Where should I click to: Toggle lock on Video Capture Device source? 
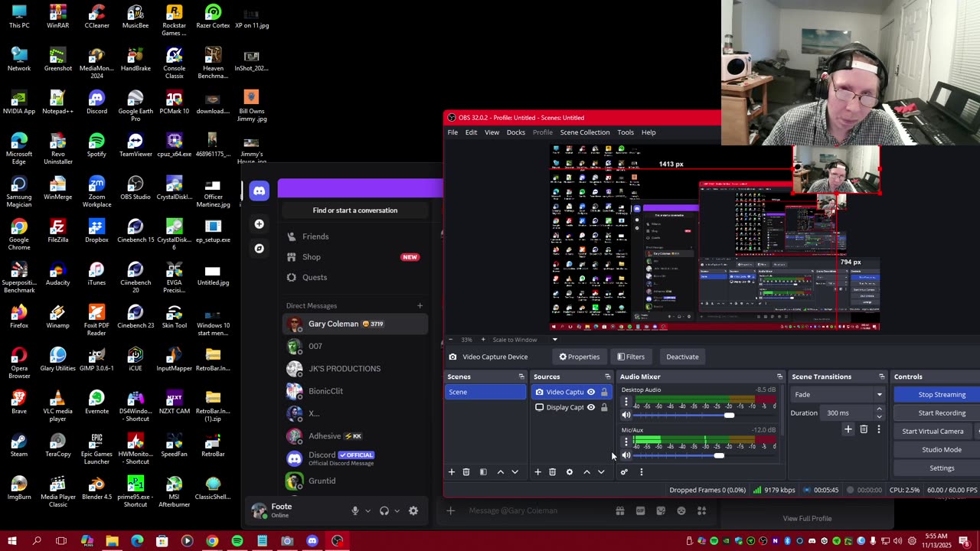coord(604,393)
